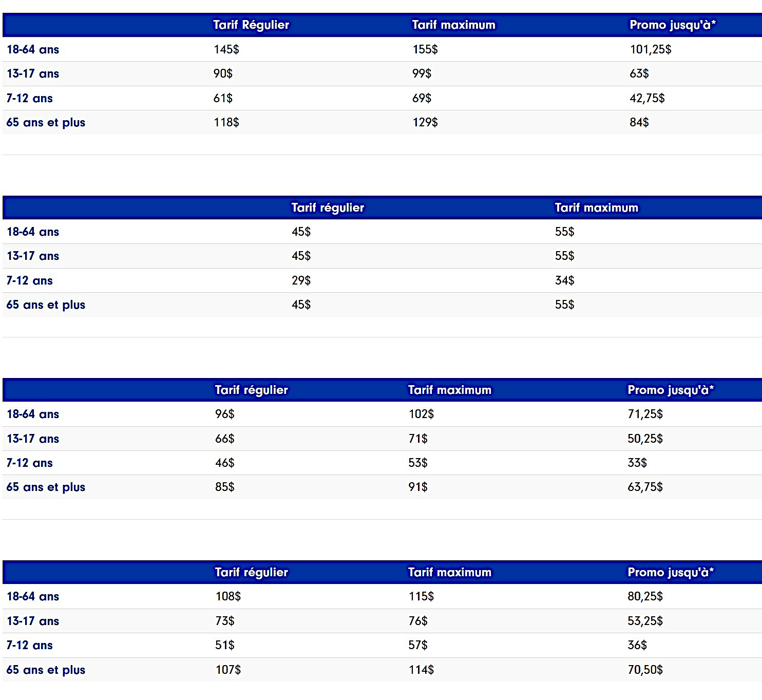Image resolution: width=762 pixels, height=700 pixels.
Task: Select the 18-64 ans label beside 145$
Action: point(33,49)
